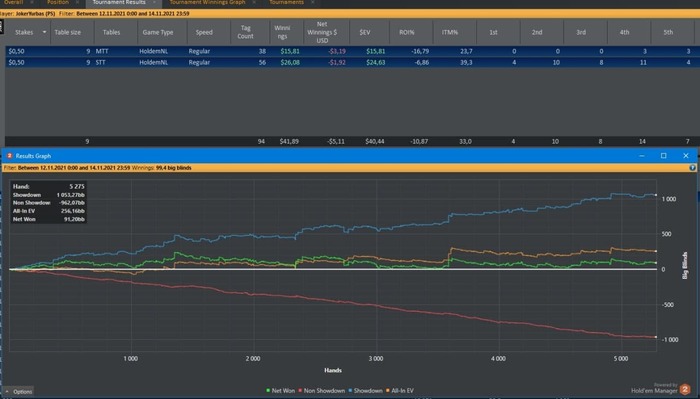Click the total net winnings -$5,11 cell
Screen dimensions: 700x399
(336, 141)
